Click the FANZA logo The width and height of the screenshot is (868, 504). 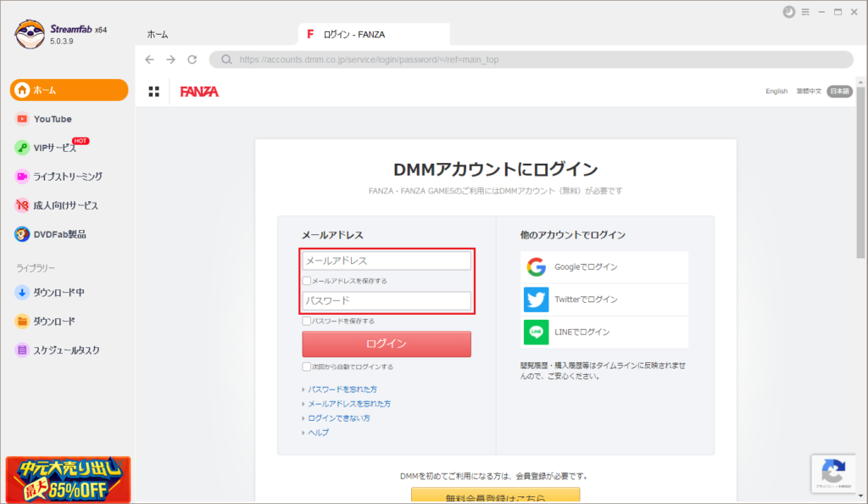pyautogui.click(x=199, y=92)
